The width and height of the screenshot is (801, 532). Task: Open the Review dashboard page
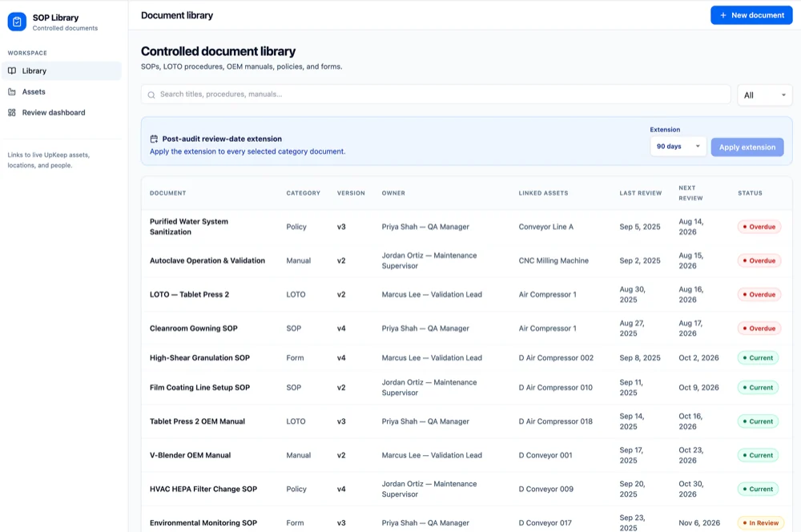click(62, 112)
